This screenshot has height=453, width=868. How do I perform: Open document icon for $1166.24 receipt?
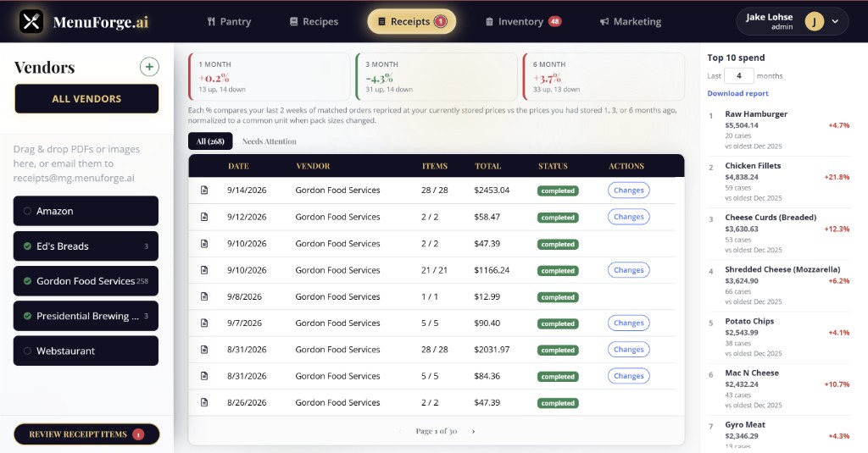pos(204,270)
